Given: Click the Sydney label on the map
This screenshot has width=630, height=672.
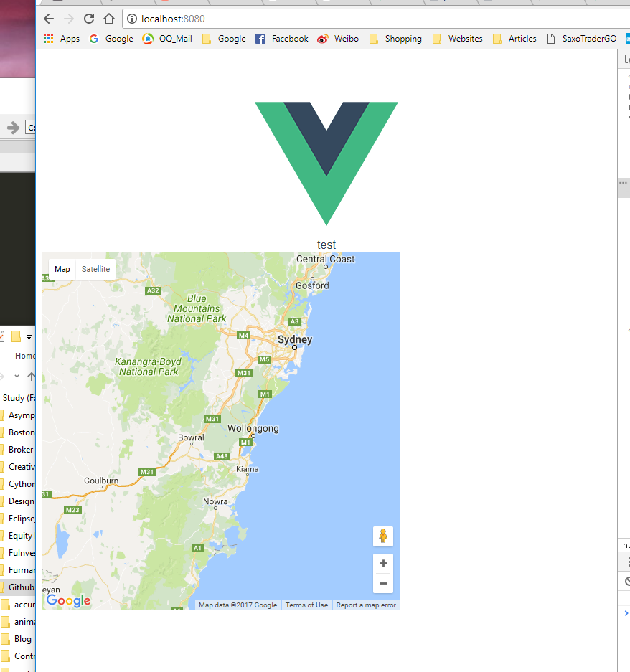Looking at the screenshot, I should pyautogui.click(x=295, y=339).
